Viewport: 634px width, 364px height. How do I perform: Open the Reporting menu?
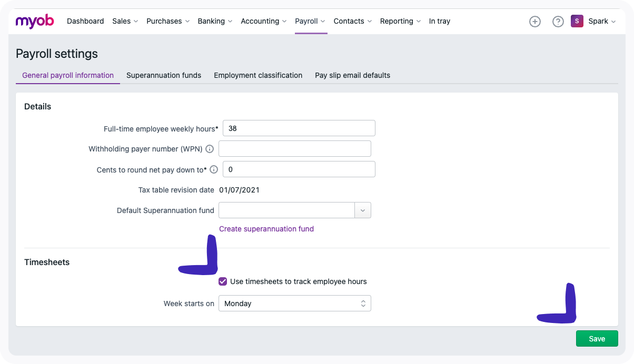pyautogui.click(x=400, y=22)
